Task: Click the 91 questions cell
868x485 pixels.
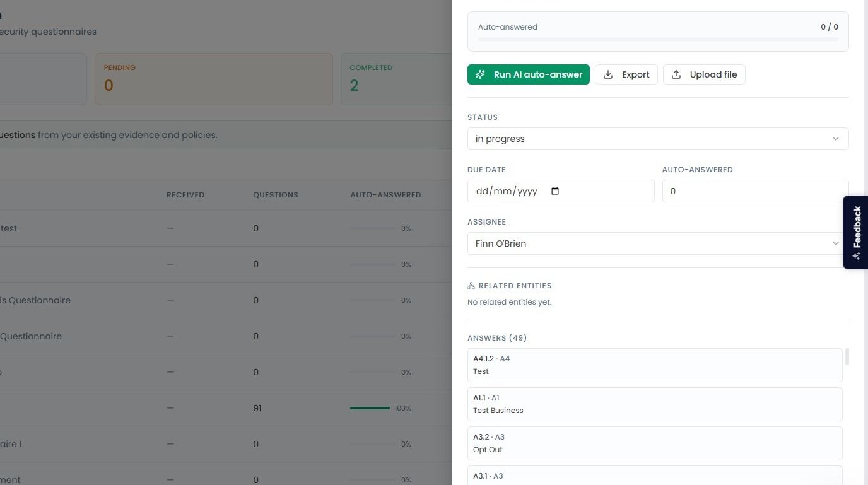Action: coord(257,408)
